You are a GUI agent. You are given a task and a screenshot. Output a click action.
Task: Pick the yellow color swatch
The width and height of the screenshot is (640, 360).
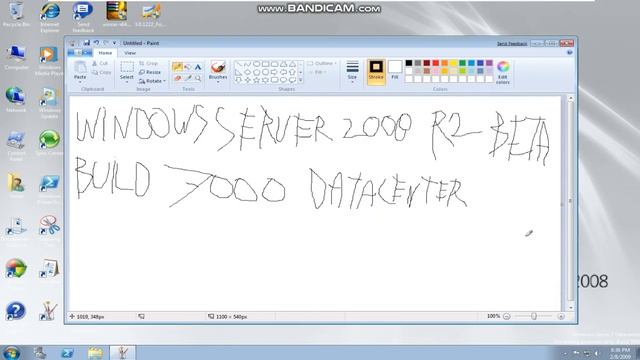click(453, 63)
